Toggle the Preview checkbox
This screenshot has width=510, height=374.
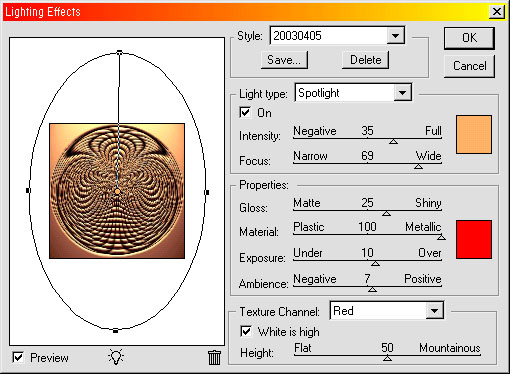(x=18, y=357)
